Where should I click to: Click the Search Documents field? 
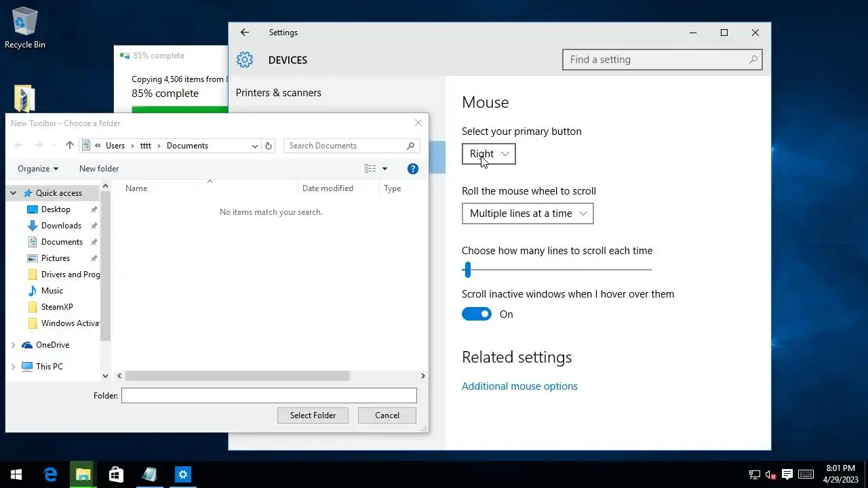(352, 146)
